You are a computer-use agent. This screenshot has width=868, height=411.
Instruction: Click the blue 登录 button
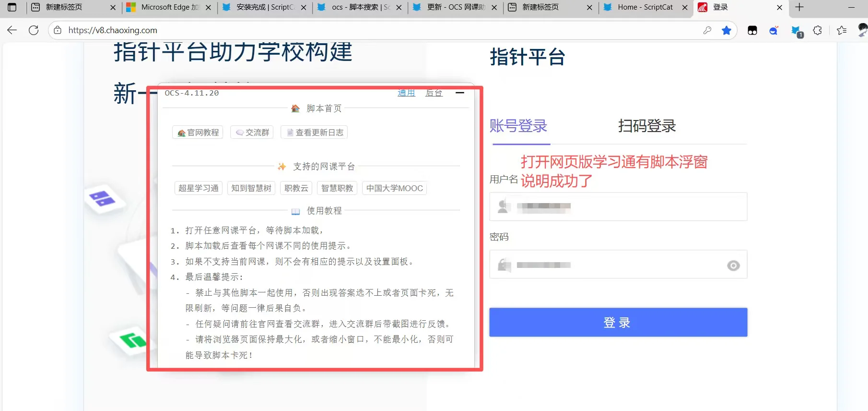[x=618, y=322]
